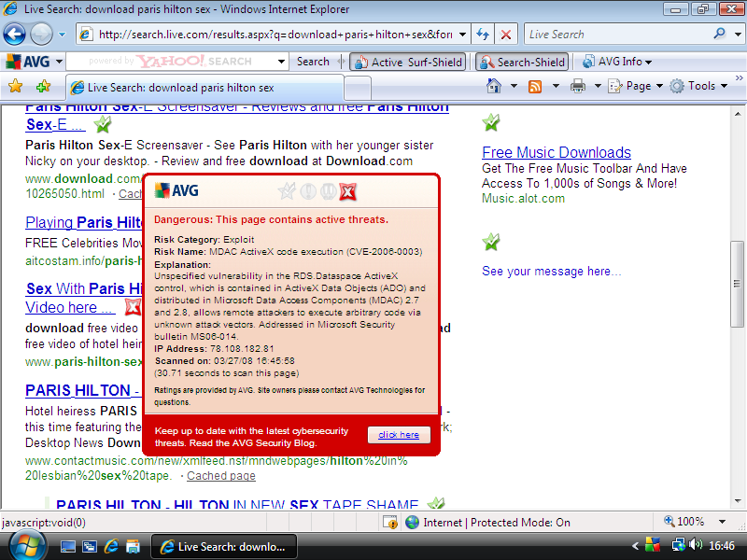This screenshot has width=747, height=560.
Task: Click the third rating icon in AVG popup header
Action: [329, 191]
